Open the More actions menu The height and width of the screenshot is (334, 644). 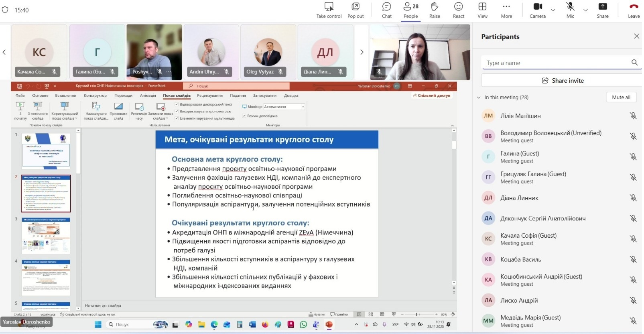506,10
